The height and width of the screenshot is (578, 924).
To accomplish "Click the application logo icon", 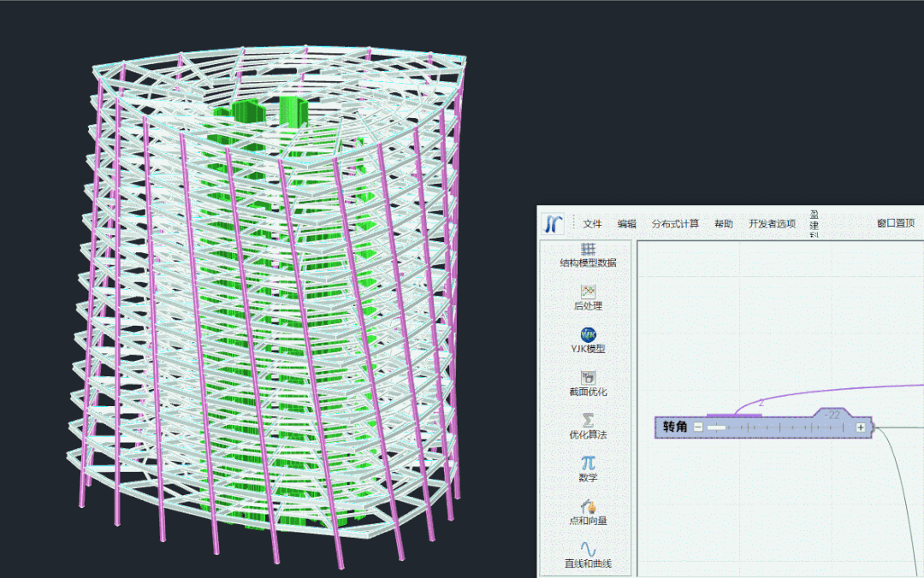I will (553, 224).
